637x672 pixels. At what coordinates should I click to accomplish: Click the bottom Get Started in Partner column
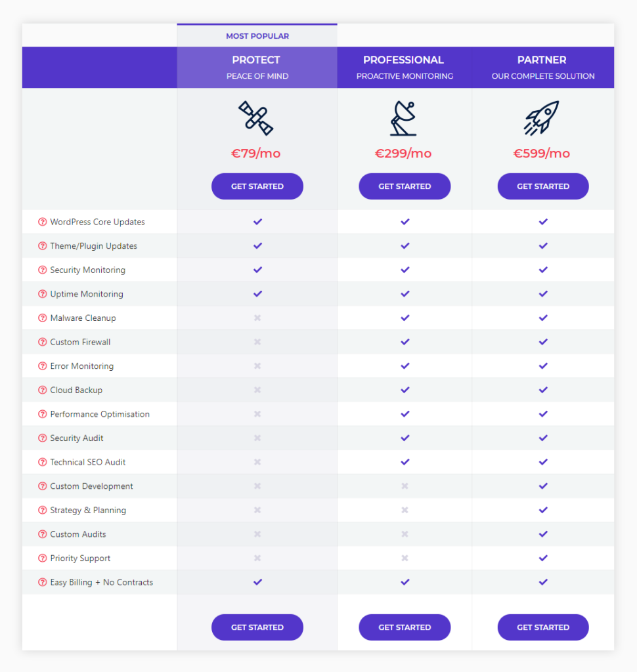click(x=543, y=627)
